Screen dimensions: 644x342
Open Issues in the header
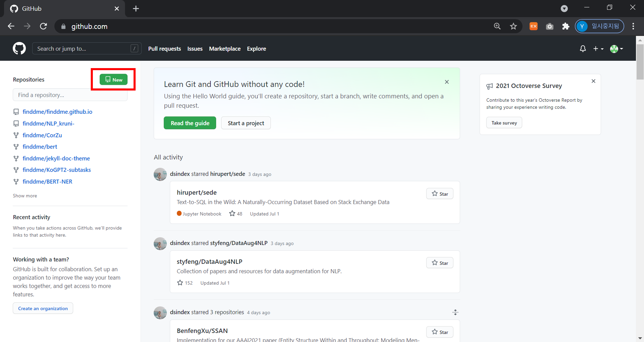click(x=195, y=48)
